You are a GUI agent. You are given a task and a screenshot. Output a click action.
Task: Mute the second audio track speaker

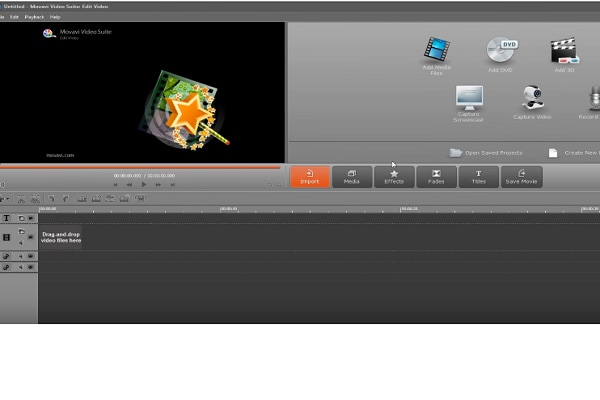click(x=20, y=267)
